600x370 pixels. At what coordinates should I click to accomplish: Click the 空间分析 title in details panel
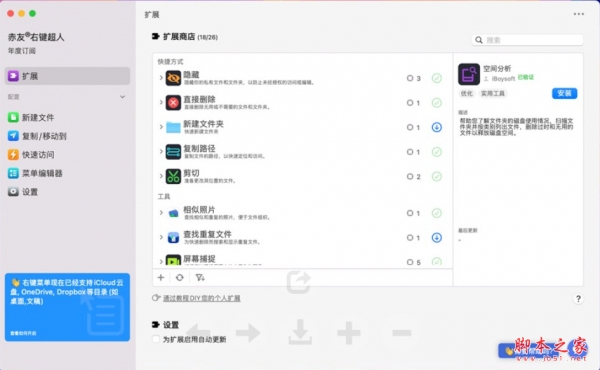(497, 68)
